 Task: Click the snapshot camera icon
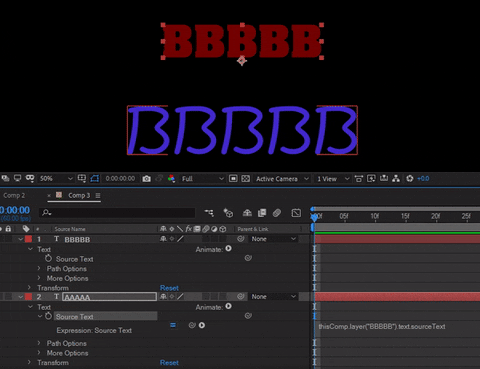tap(146, 179)
